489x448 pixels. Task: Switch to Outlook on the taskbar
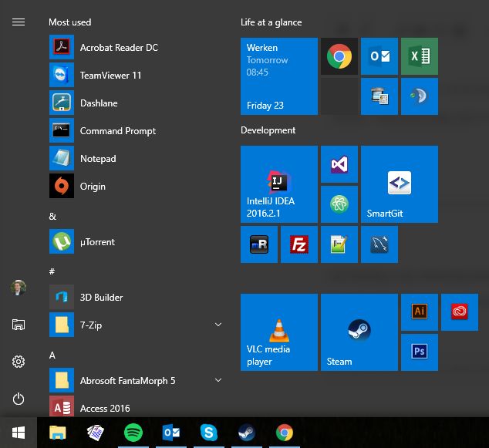pos(171,433)
